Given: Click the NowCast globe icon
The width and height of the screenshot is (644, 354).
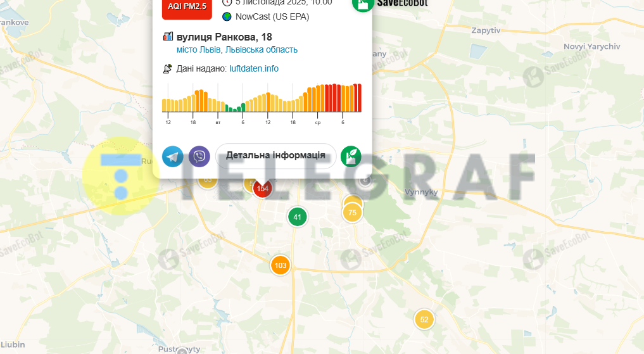Looking at the screenshot, I should (227, 16).
